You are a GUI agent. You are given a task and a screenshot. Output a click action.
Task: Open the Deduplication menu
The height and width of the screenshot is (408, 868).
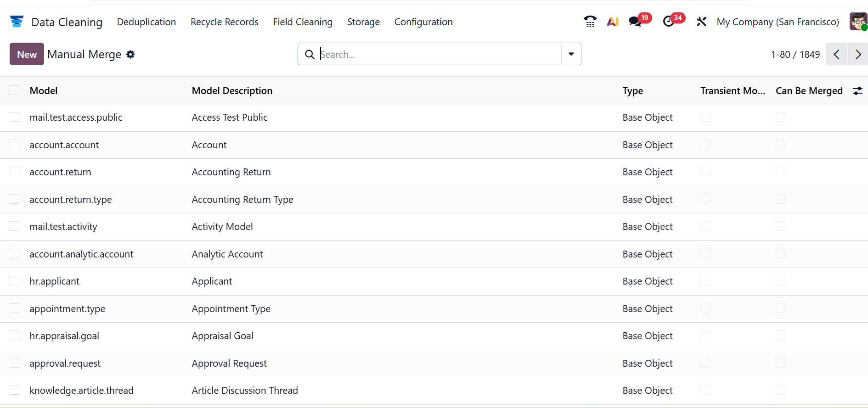click(146, 22)
